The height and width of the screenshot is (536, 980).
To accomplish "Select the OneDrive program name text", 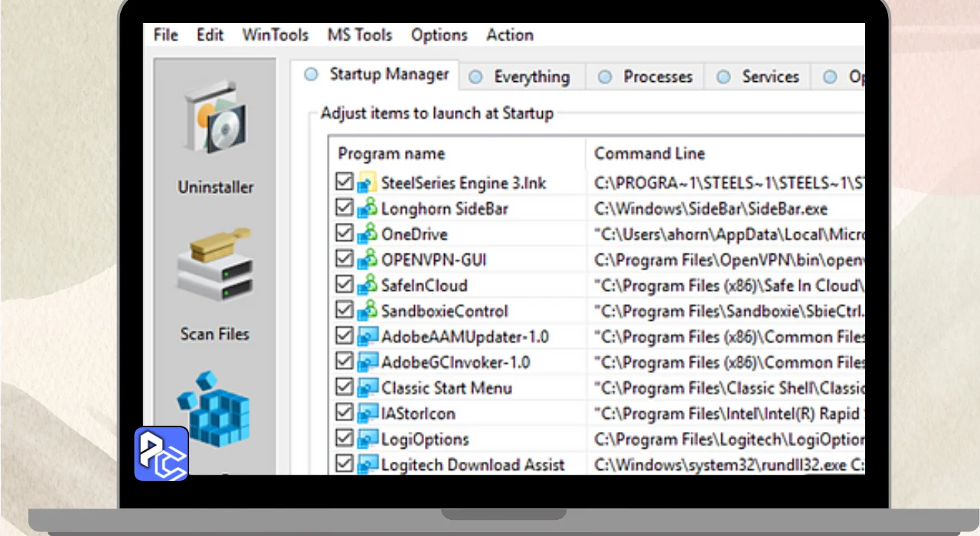I will click(414, 234).
